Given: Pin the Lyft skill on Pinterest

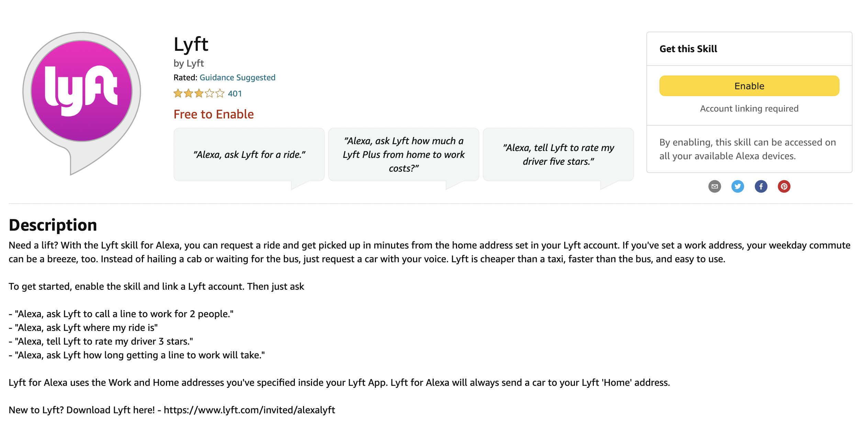Looking at the screenshot, I should tap(784, 186).
